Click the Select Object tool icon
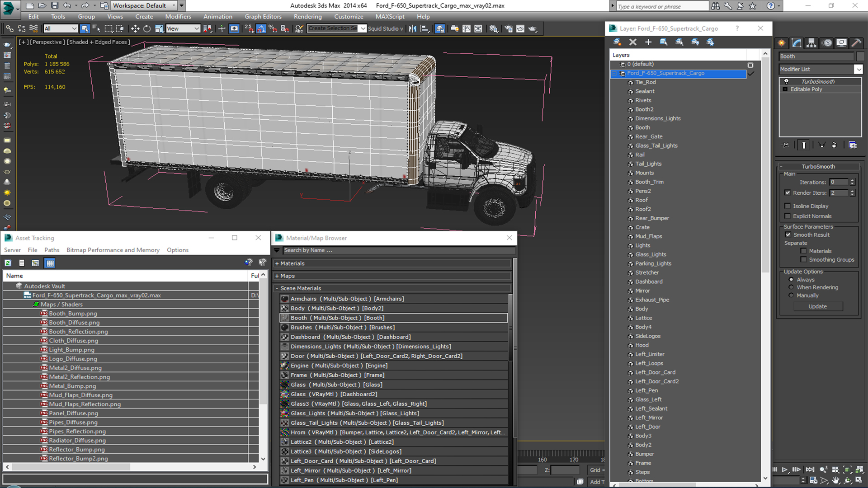 [85, 28]
